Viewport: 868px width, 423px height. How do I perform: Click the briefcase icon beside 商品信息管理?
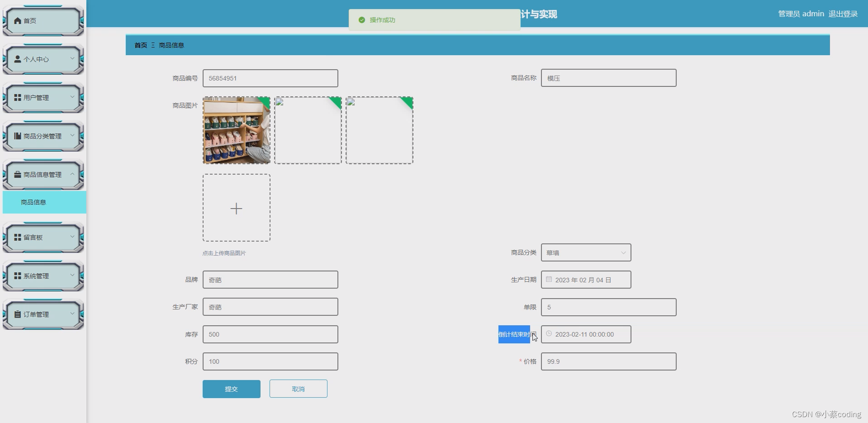[18, 174]
